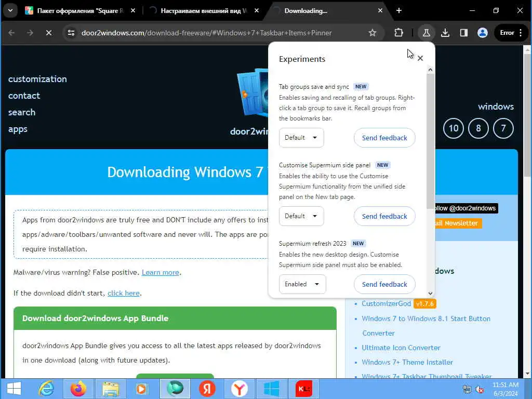Send feedback for Customise Supermium side panel
Viewport: 532px width, 399px height.
[x=384, y=216]
